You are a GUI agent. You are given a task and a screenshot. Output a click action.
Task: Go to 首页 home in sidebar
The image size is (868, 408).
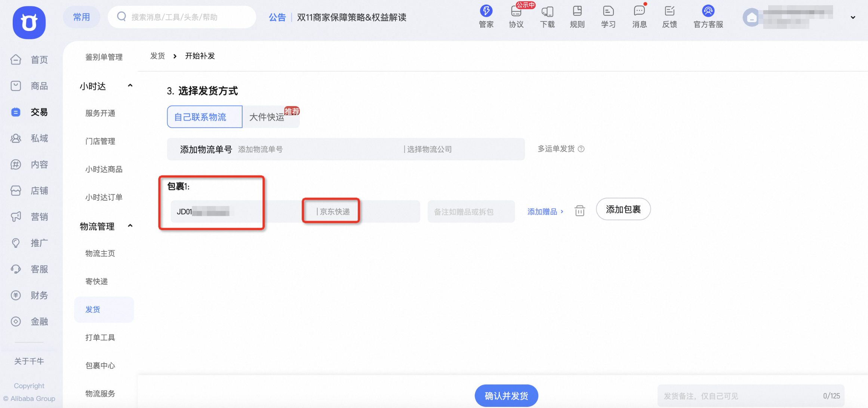tap(29, 60)
